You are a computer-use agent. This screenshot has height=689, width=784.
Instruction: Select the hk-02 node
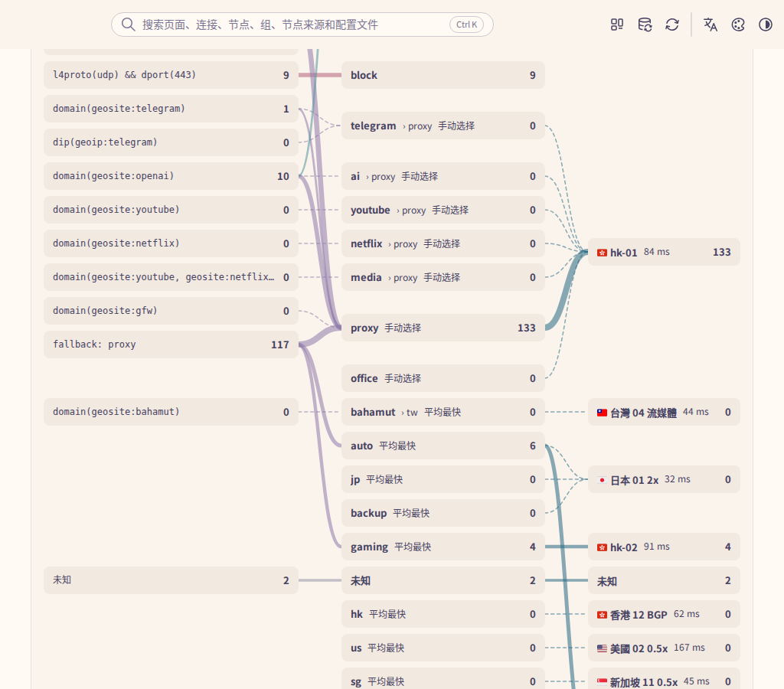[664, 547]
